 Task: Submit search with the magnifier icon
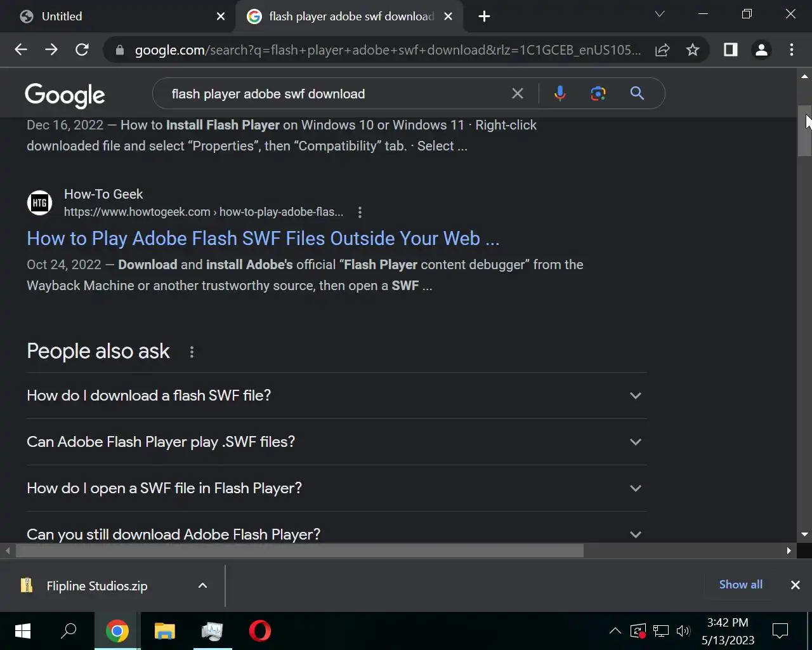(x=637, y=93)
